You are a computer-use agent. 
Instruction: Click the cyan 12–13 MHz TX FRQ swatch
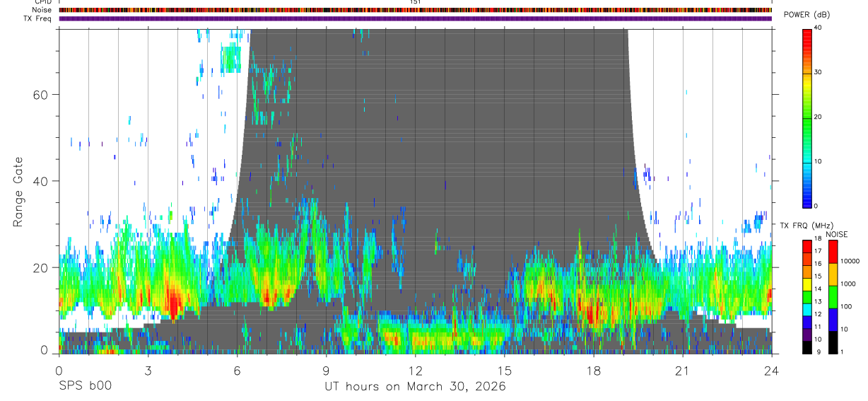pos(807,310)
